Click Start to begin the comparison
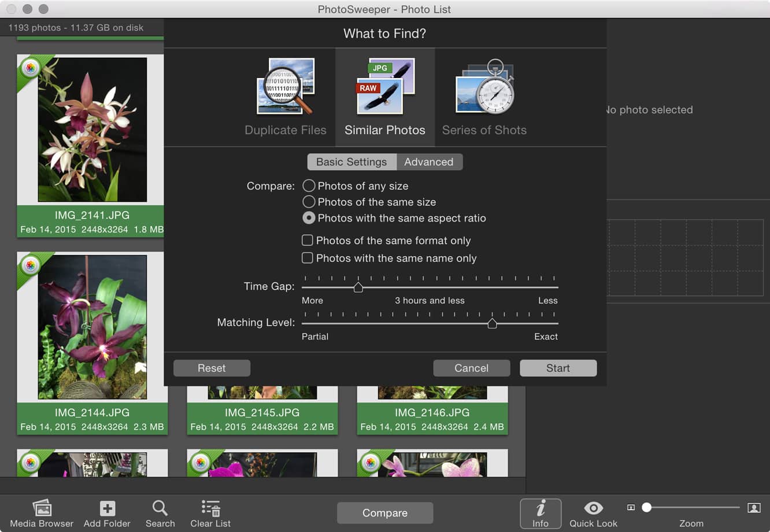 point(557,368)
